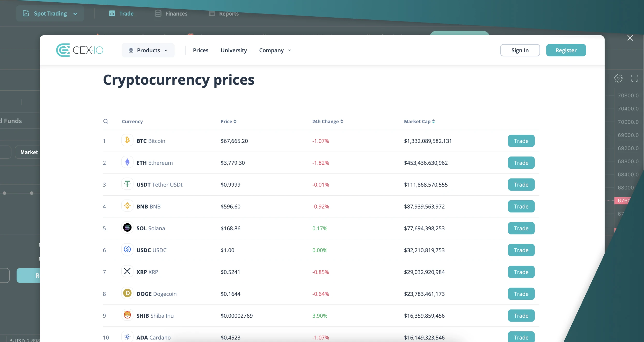
Task: Switch to Trade tab in background
Action: pos(121,13)
